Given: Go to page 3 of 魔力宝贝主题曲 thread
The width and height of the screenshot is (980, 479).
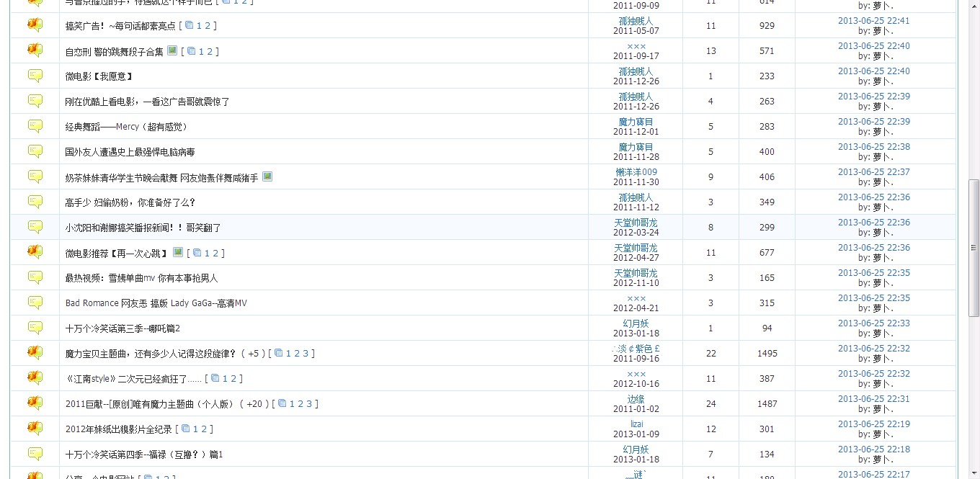Looking at the screenshot, I should [x=306, y=354].
